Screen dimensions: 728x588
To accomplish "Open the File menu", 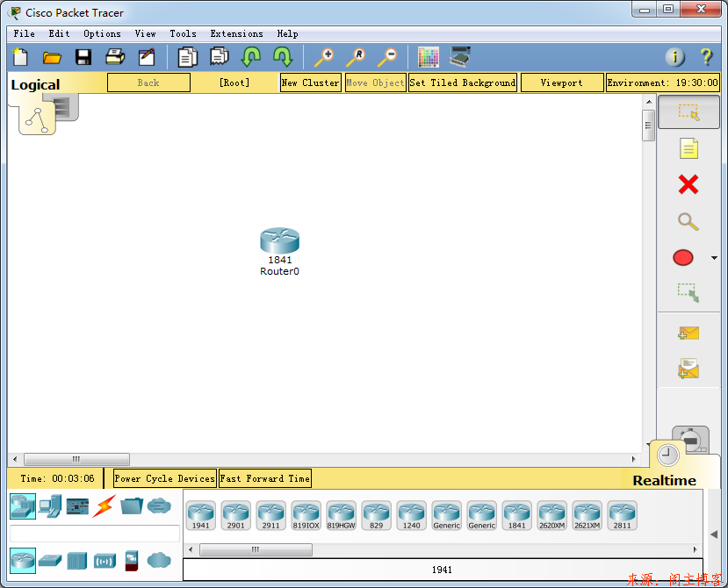I will [x=24, y=34].
